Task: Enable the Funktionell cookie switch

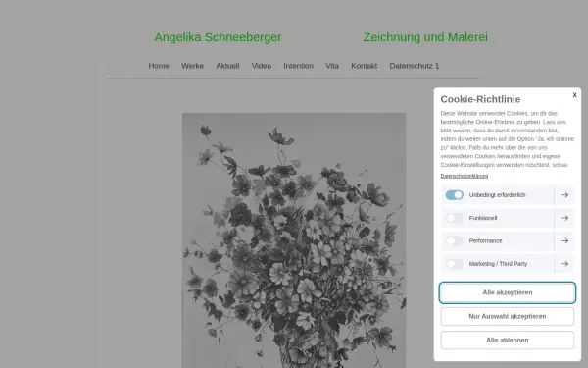Action: click(454, 218)
